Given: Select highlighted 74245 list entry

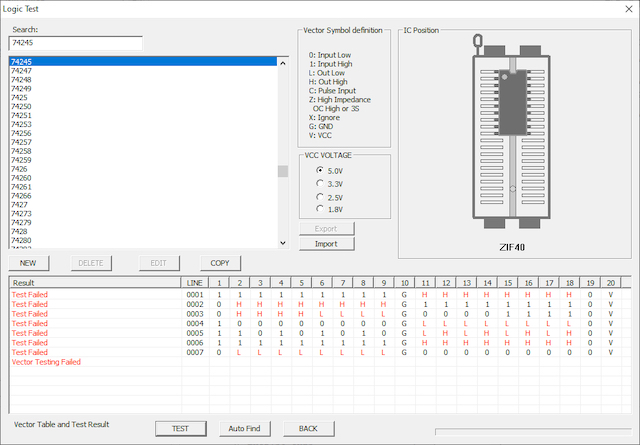Looking at the screenshot, I should coord(143,62).
